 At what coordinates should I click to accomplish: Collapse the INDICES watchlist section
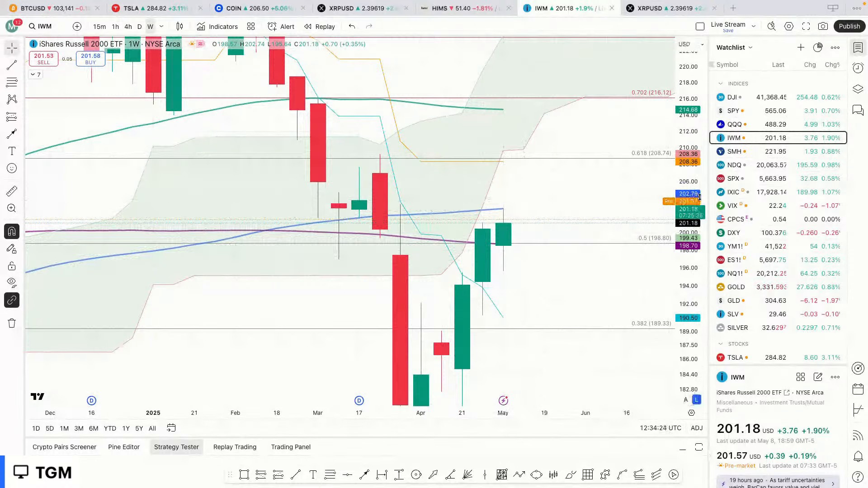click(721, 84)
